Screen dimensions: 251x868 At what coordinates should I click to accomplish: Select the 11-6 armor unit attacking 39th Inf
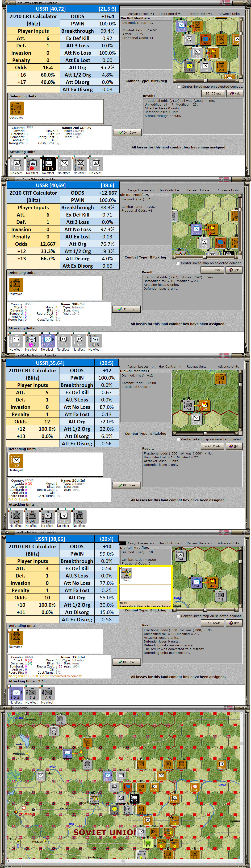(16, 340)
